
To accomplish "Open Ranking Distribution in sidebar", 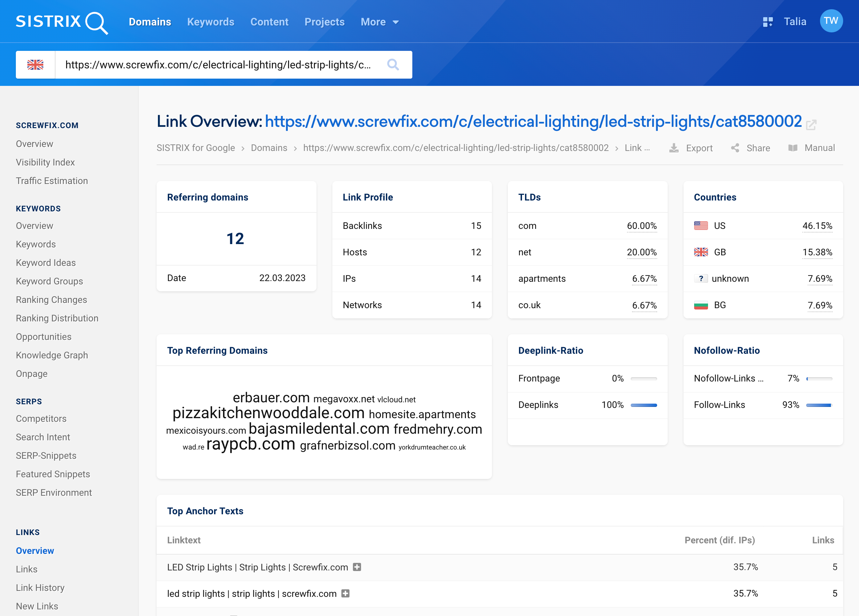I will [x=57, y=318].
